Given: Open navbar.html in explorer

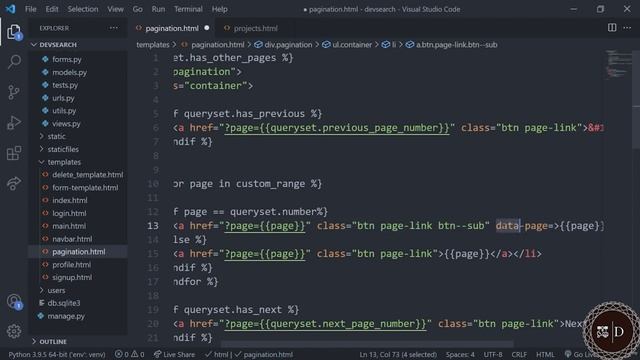Looking at the screenshot, I should coord(72,239).
